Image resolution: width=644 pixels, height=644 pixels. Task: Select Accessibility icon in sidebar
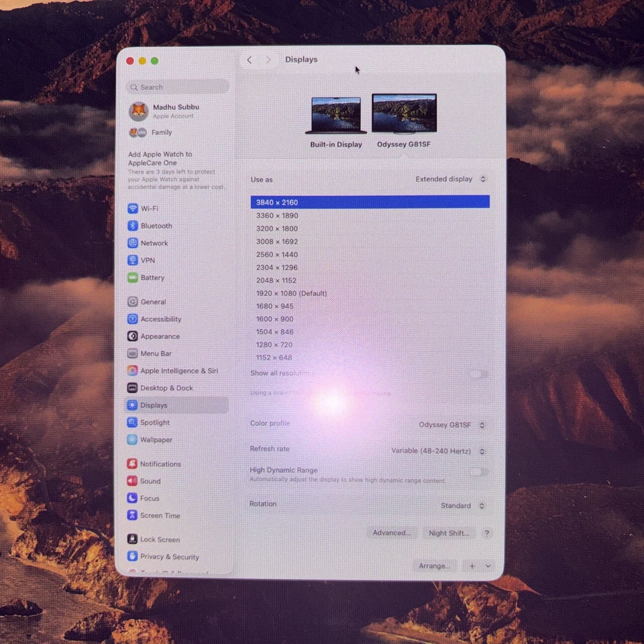point(132,319)
